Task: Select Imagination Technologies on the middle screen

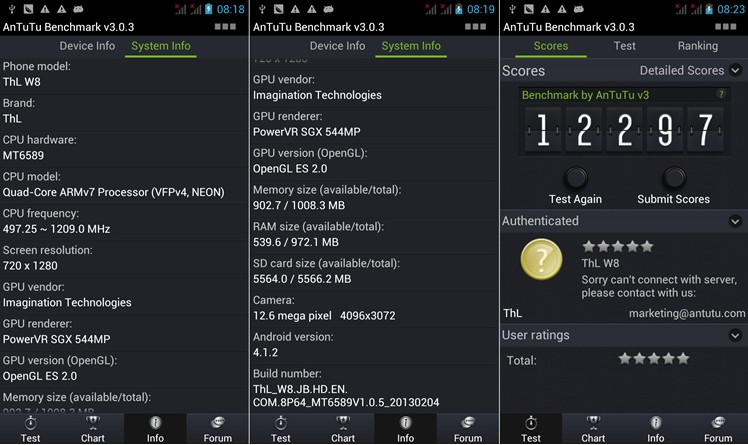Action: pos(317,95)
